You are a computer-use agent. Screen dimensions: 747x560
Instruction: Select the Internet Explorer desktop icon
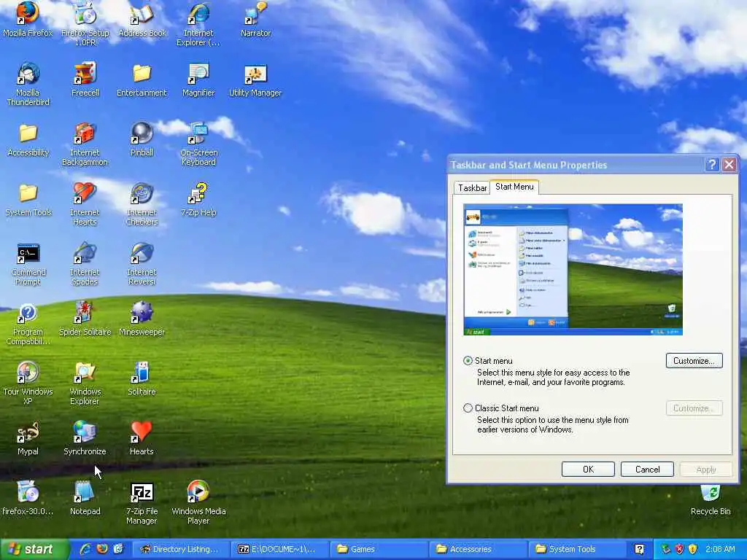tap(198, 23)
